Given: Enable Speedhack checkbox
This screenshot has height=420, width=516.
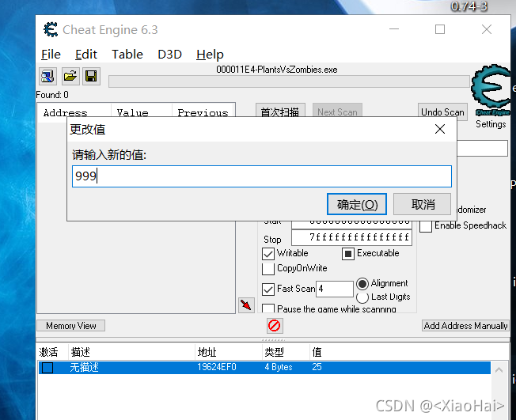Looking at the screenshot, I should (426, 226).
